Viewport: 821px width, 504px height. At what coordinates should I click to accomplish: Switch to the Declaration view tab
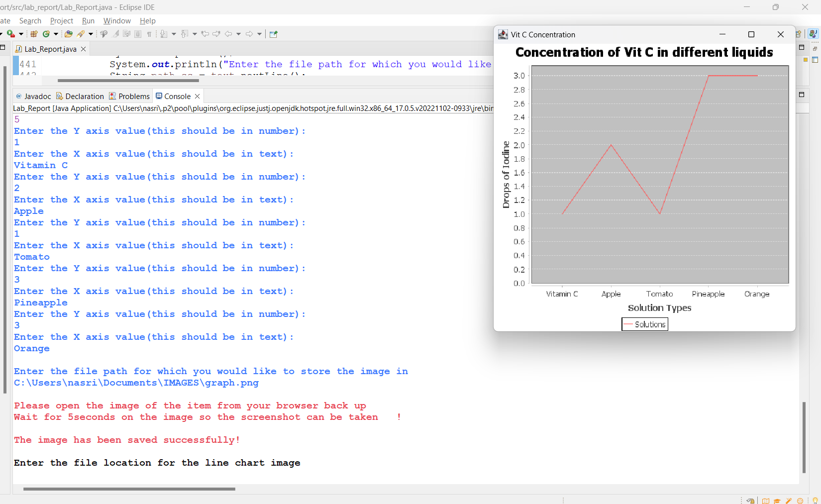pyautogui.click(x=80, y=96)
